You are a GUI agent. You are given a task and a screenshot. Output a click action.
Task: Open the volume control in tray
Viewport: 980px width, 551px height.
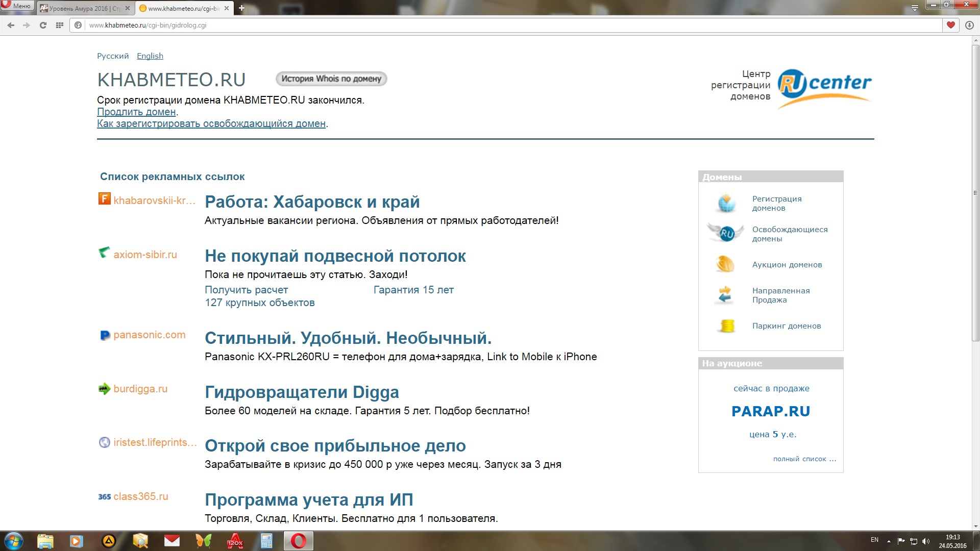tap(926, 541)
